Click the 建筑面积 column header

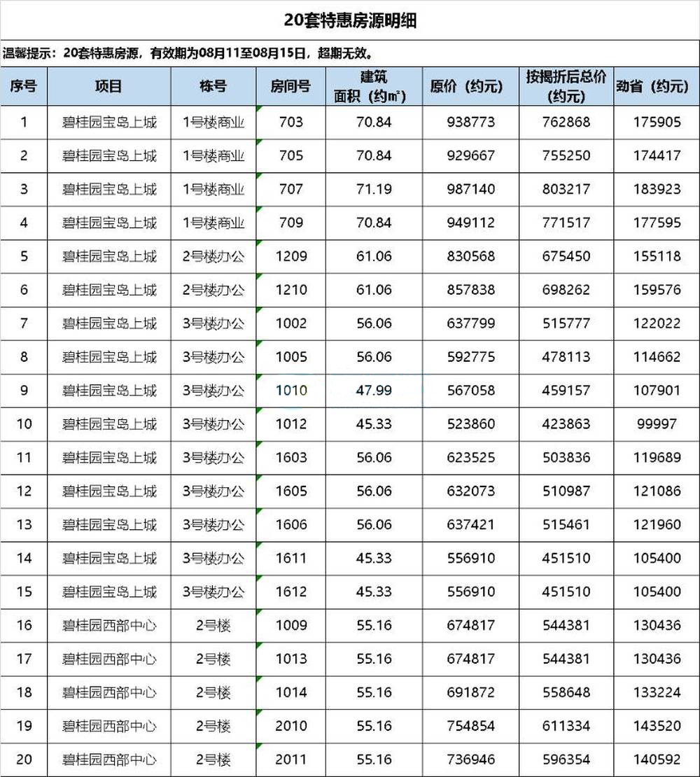374,86
